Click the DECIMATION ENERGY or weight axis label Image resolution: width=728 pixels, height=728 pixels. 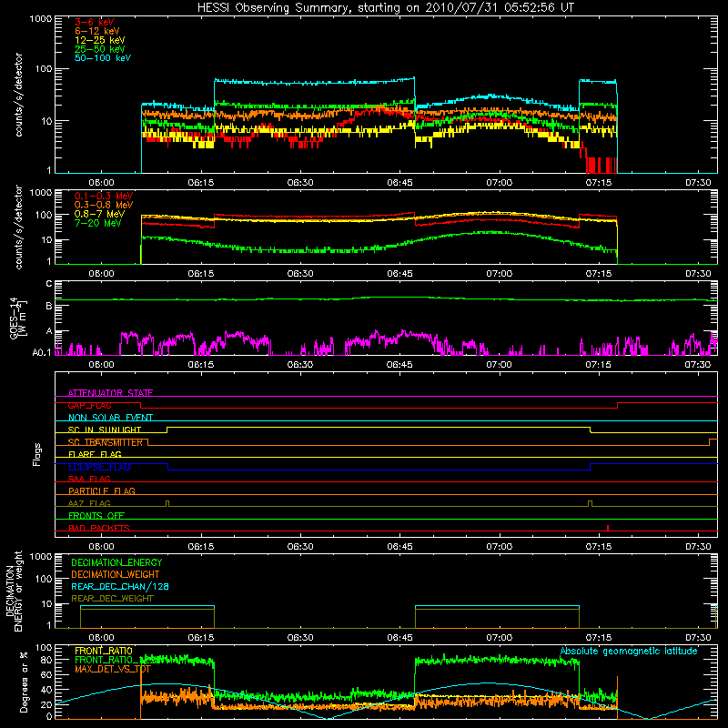coord(14,591)
